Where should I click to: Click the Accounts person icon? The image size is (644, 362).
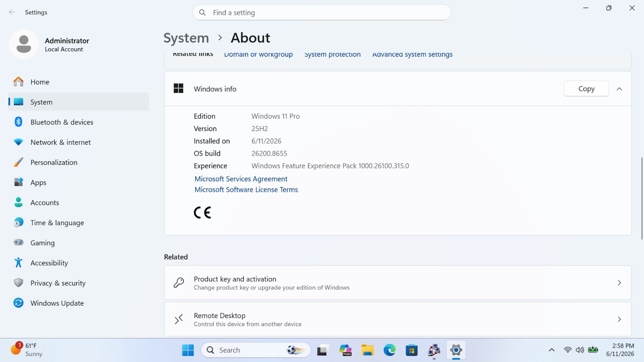[x=19, y=202]
